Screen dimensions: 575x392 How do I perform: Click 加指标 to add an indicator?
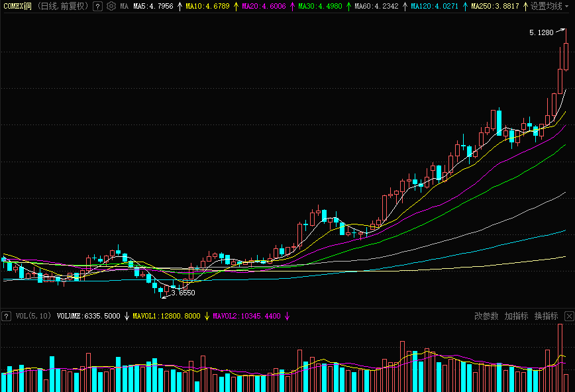pos(516,317)
